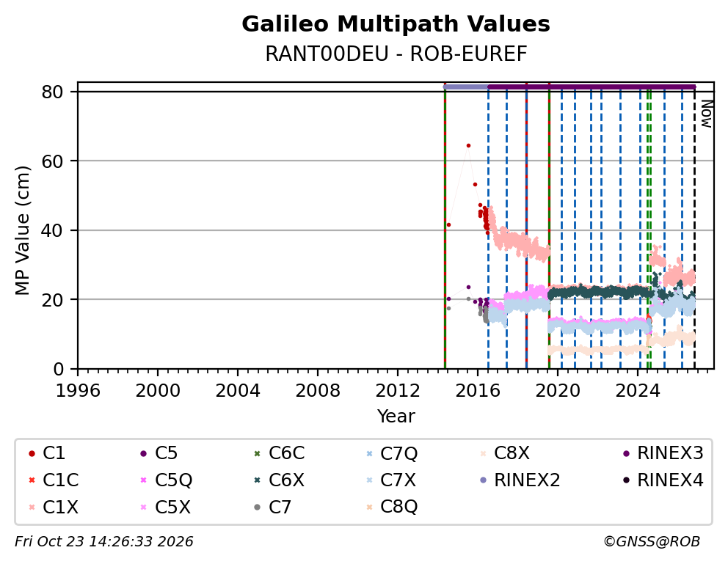Click the 1996 year tick label
The height and width of the screenshot is (564, 728).
78,390
